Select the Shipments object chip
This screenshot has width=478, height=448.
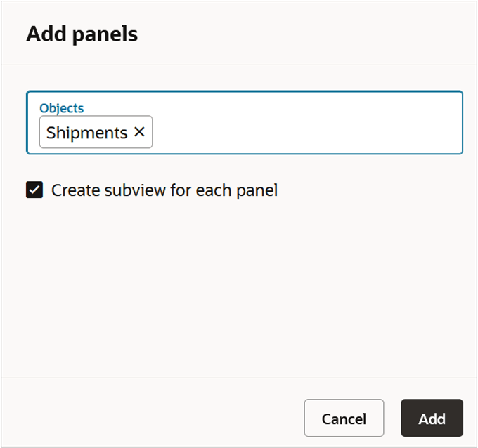[x=86, y=133]
